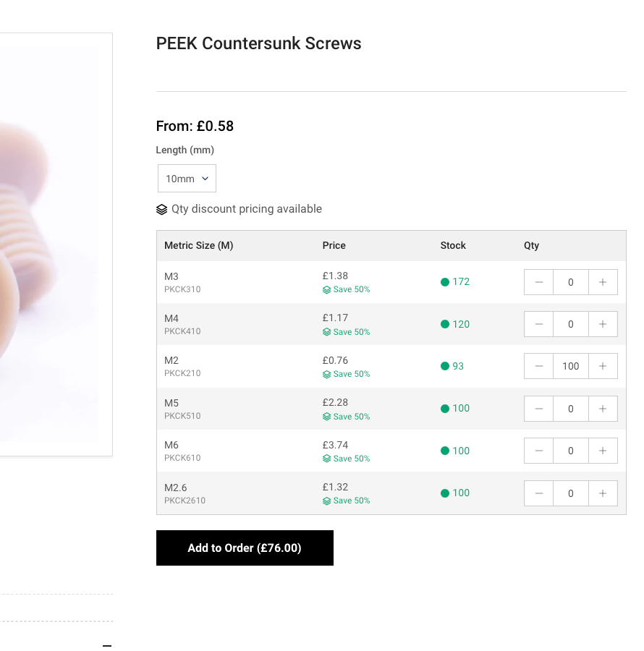Click the Qty discount pricing layers icon
This screenshot has height=651, width=644.
162,210
